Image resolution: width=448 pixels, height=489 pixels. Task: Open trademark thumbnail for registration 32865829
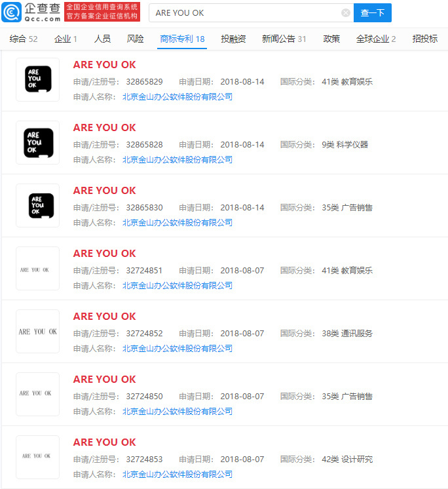tap(38, 79)
